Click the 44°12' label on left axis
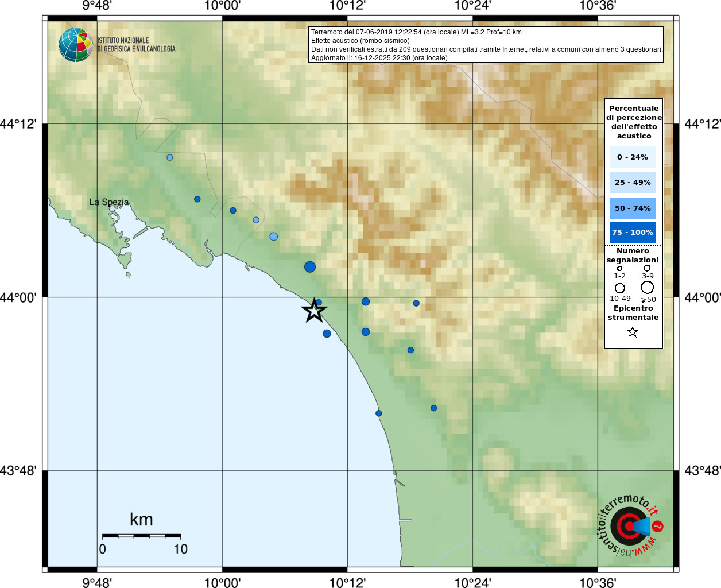The image size is (721, 588). click(18, 124)
